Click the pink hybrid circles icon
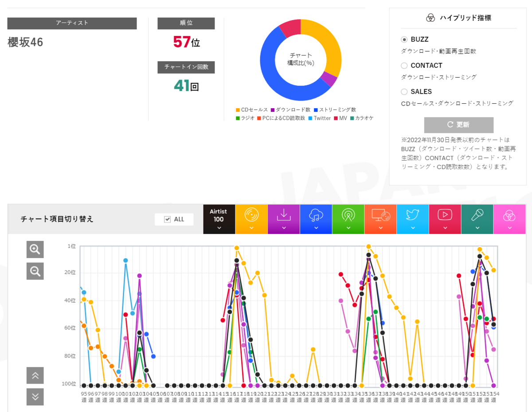The width and height of the screenshot is (532, 412). tap(510, 216)
